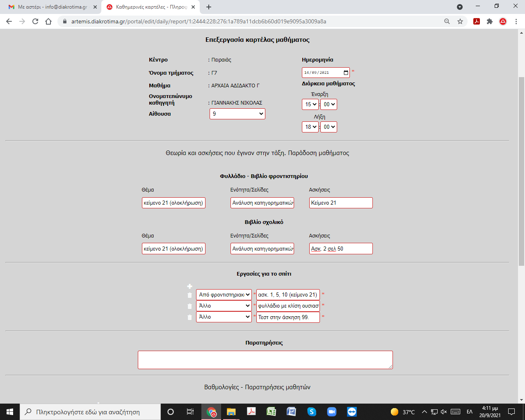Open the Έναρξη hour dropdown showing 15
Image resolution: width=525 pixels, height=420 pixels.
click(310, 105)
